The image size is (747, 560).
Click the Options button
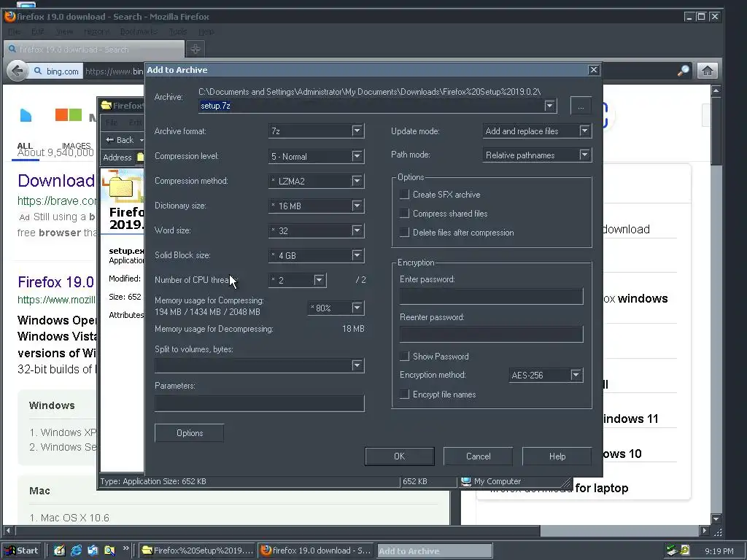click(190, 433)
